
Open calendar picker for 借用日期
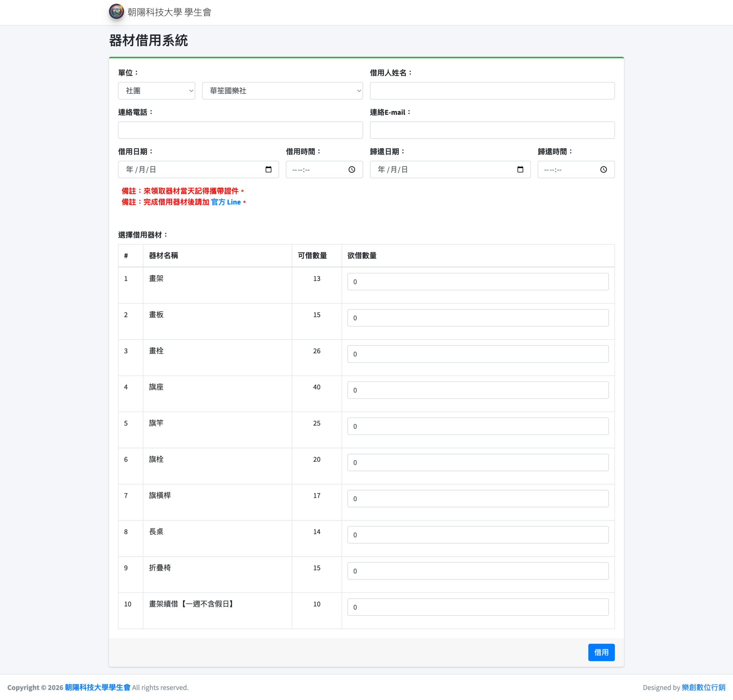point(268,169)
